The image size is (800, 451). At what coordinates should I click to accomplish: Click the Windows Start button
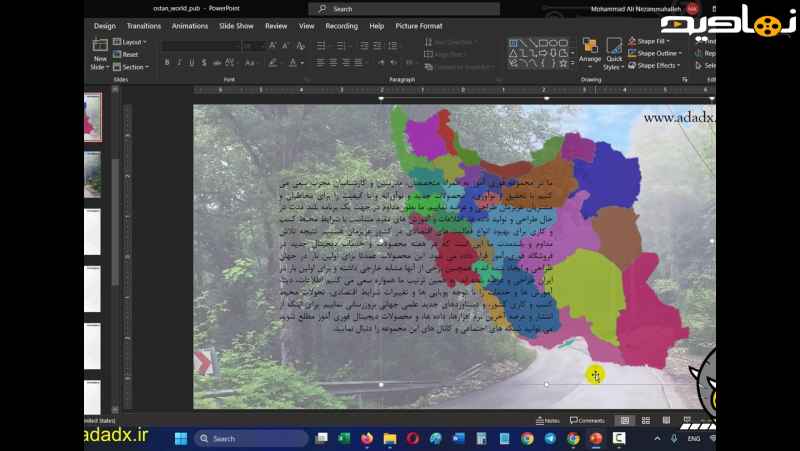(181, 438)
